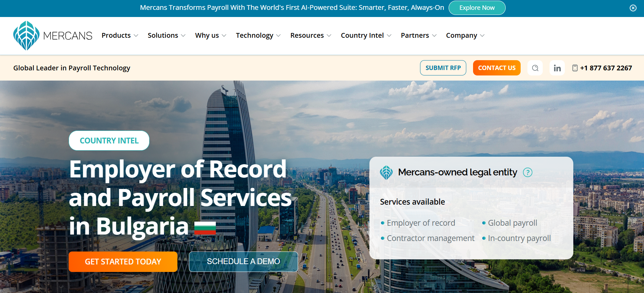Open the LinkedIn icon link
644x293 pixels.
coord(557,68)
